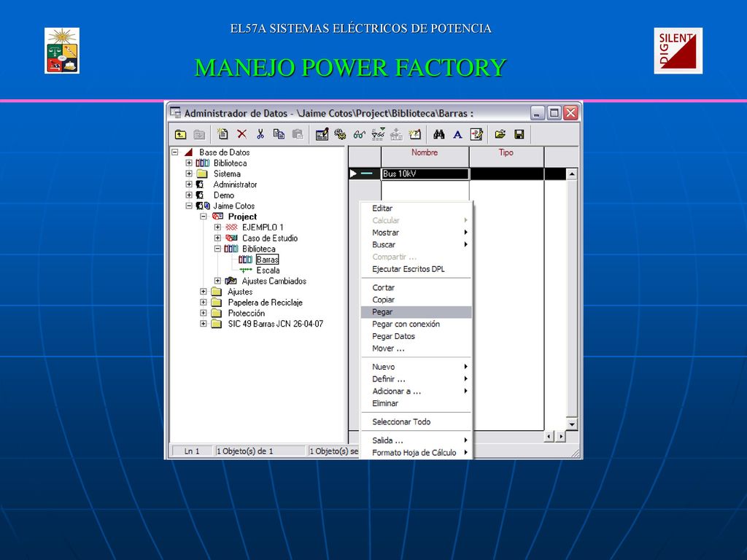Select the Barras library in tree

click(x=267, y=260)
